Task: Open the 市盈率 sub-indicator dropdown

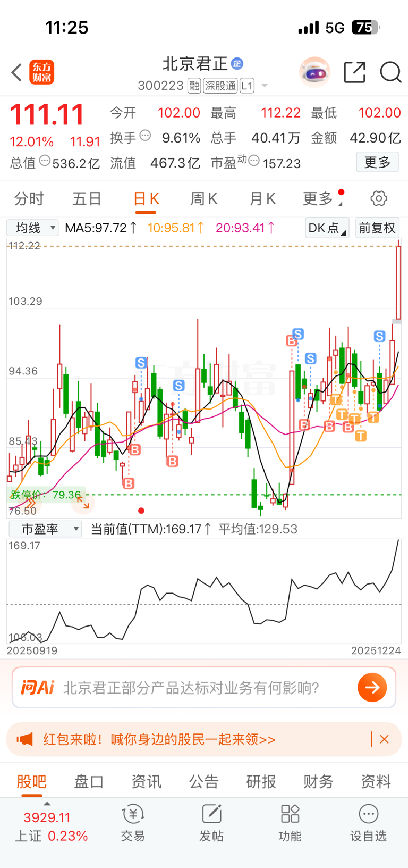Action: click(45, 529)
